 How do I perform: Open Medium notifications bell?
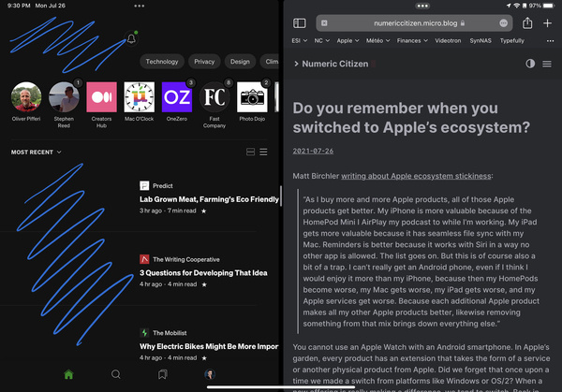[131, 38]
